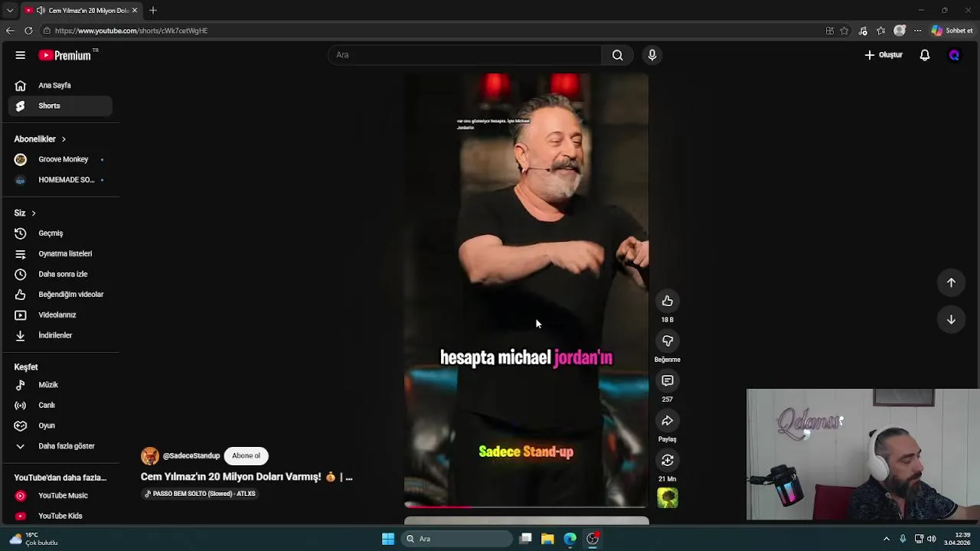Open Geçmiş history

tap(60, 233)
